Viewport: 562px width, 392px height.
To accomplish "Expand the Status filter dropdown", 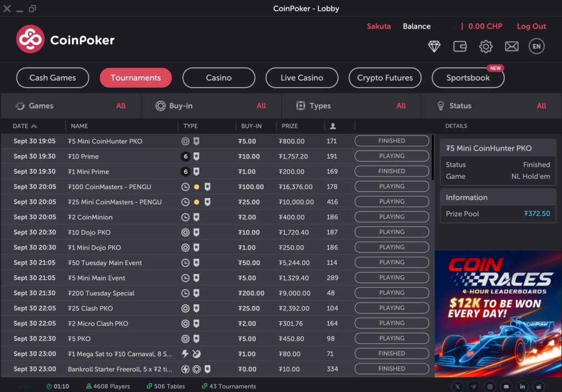I will [492, 106].
